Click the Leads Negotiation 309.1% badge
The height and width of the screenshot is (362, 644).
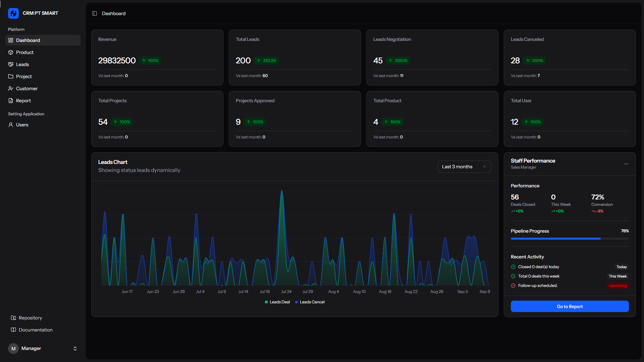point(398,61)
